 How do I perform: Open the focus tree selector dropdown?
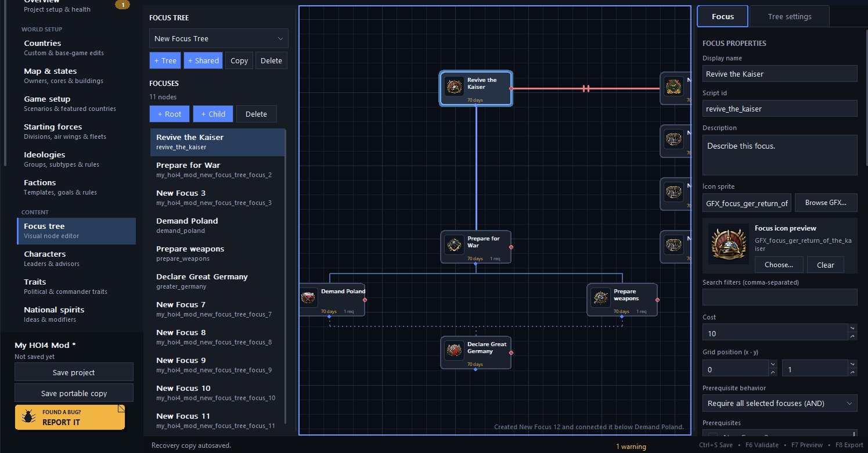click(x=218, y=38)
